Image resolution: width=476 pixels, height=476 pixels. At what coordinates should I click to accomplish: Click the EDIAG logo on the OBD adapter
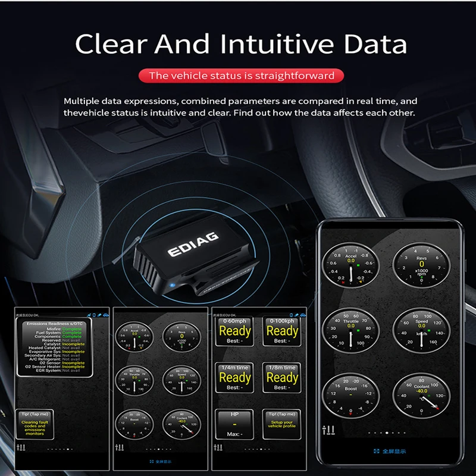(x=193, y=245)
